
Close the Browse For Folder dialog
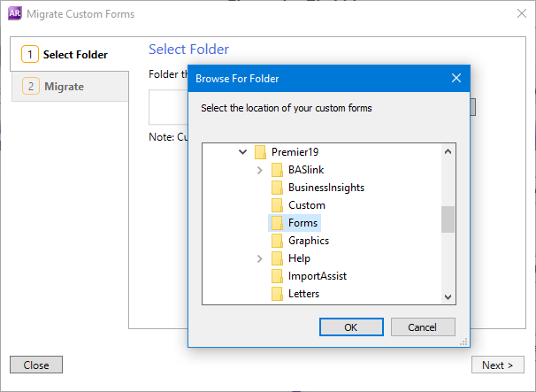pyautogui.click(x=456, y=78)
